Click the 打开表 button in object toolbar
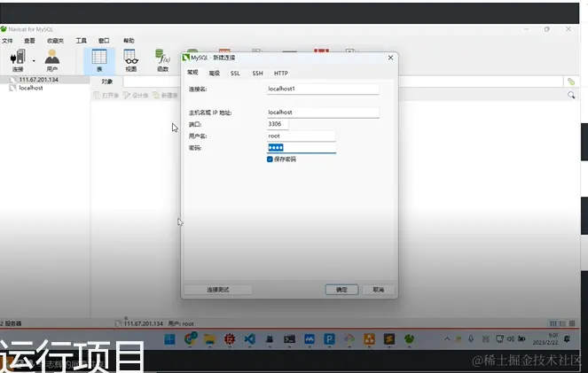The image size is (588, 373). 106,96
